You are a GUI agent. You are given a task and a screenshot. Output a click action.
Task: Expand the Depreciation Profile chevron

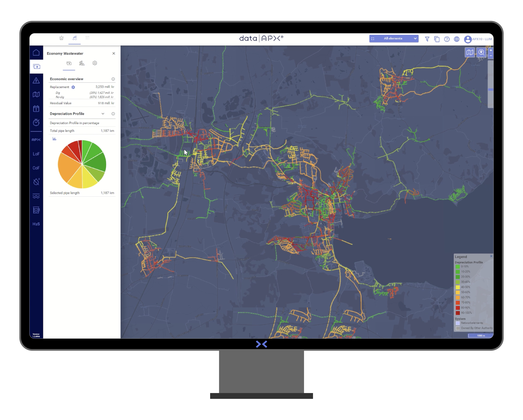coord(103,114)
